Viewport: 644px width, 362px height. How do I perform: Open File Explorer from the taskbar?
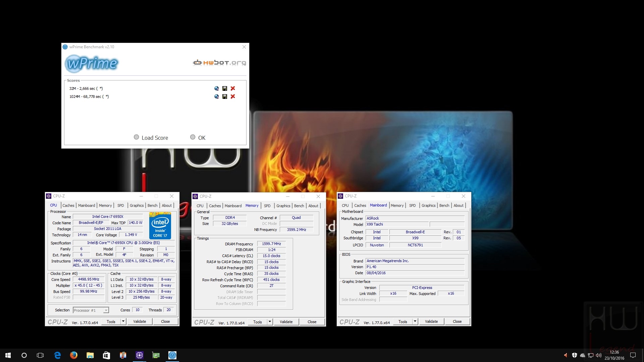[90, 355]
